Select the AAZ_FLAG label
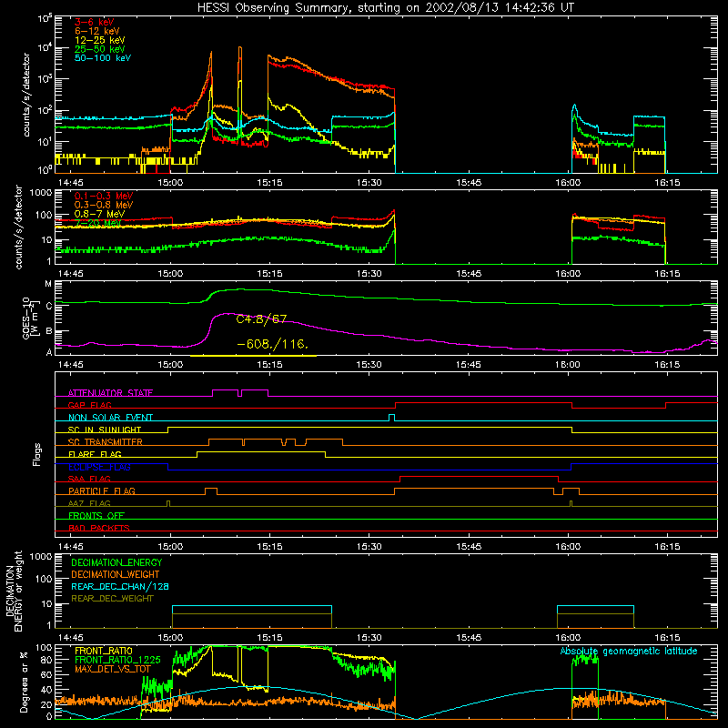728x728 pixels. click(89, 503)
